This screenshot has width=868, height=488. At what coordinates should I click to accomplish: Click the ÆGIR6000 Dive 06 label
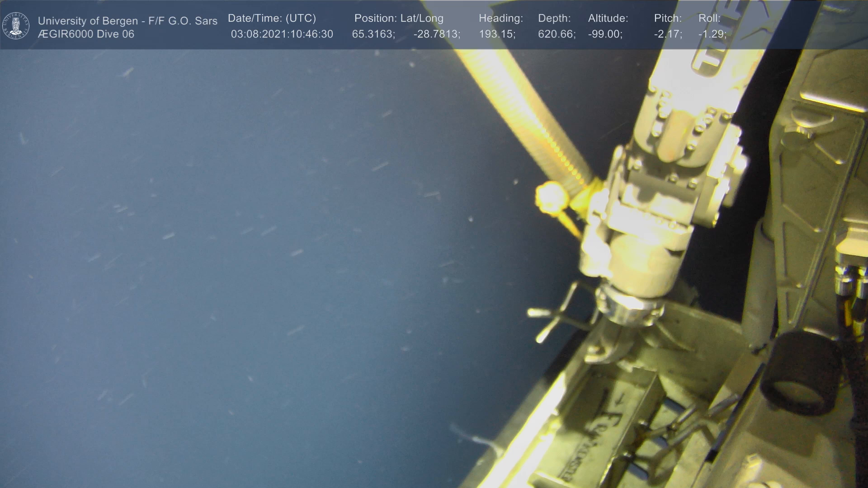coord(86,34)
